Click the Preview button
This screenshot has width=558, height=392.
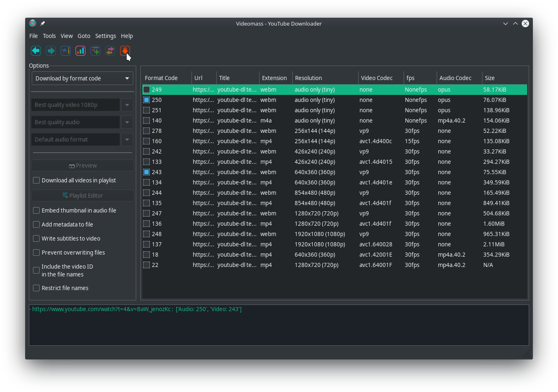pos(83,165)
